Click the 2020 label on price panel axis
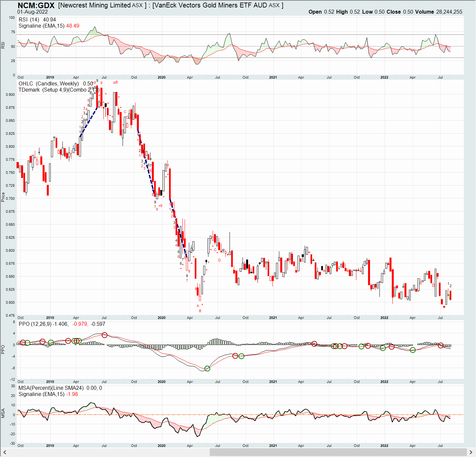476x457 pixels. pyautogui.click(x=162, y=318)
